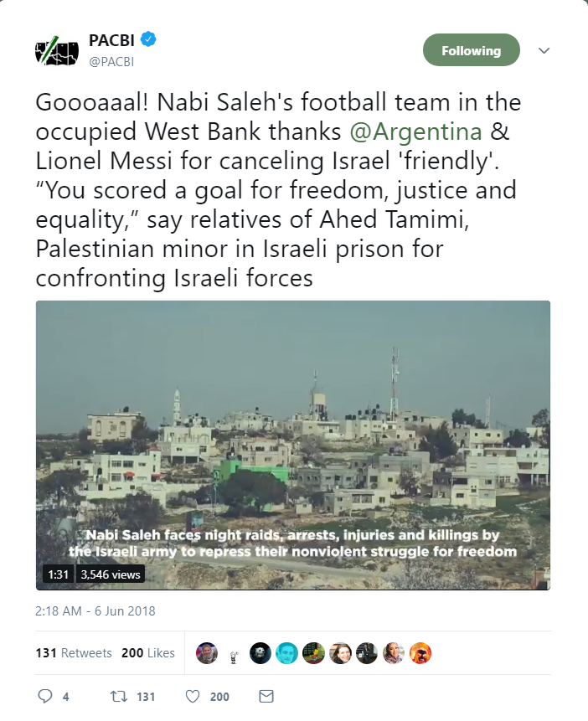Image resolution: width=588 pixels, height=721 pixels.
Task: Open the first liker's avatar in the row
Action: tap(207, 653)
